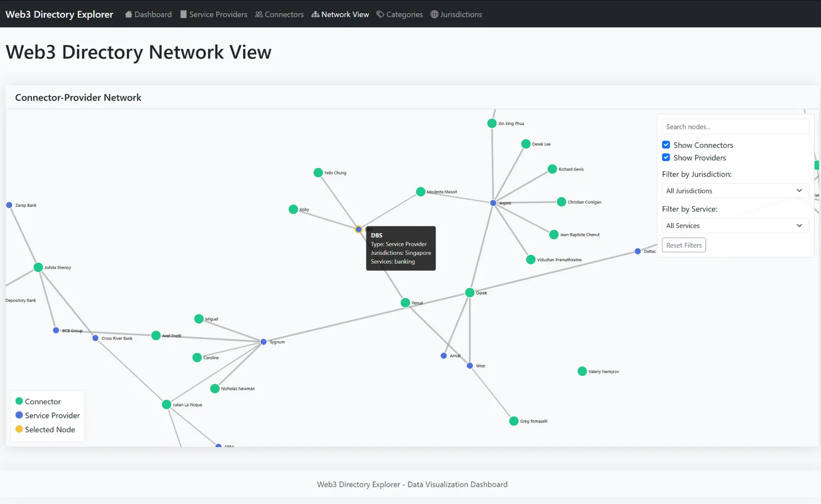Viewport: 821px width, 504px height.
Task: Click the Axel Prettl node
Action: 156,336
